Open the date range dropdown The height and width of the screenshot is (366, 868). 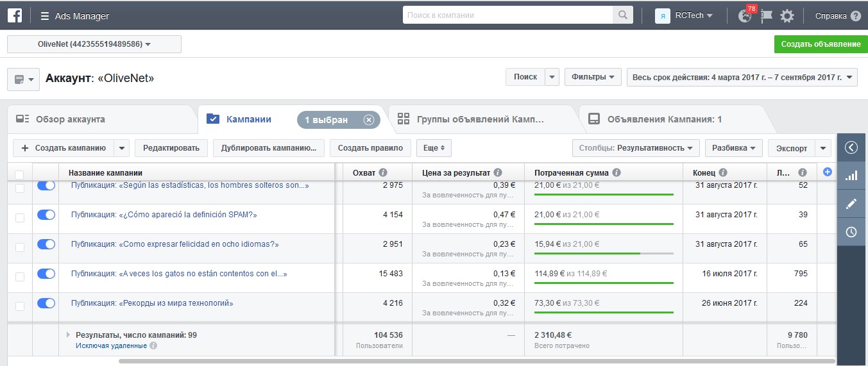click(x=742, y=77)
